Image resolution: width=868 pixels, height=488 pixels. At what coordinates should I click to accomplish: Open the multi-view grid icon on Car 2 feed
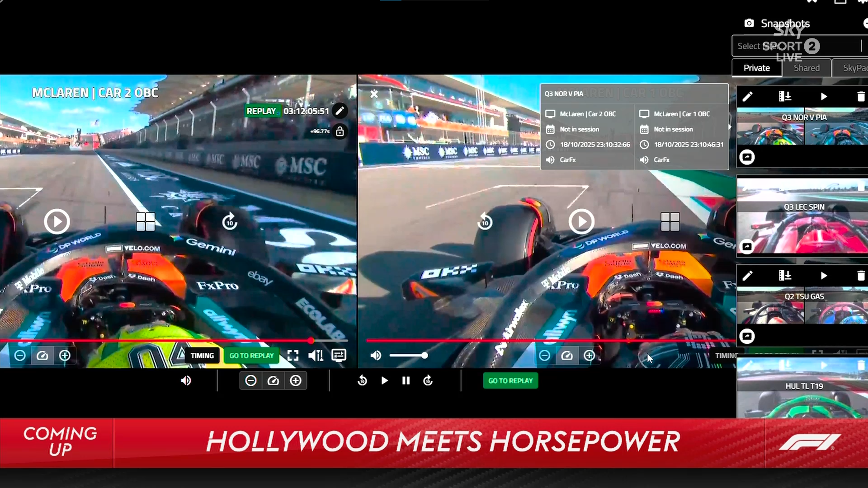click(x=146, y=222)
